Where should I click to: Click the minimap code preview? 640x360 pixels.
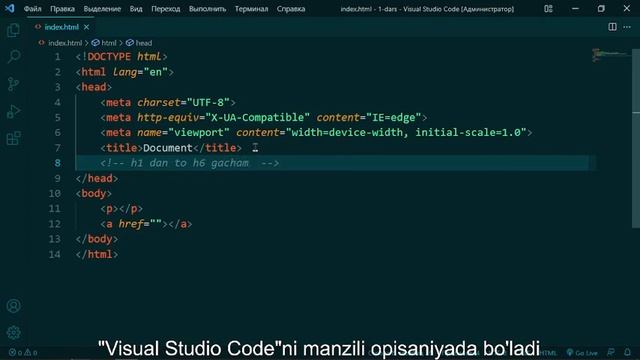coord(610,55)
